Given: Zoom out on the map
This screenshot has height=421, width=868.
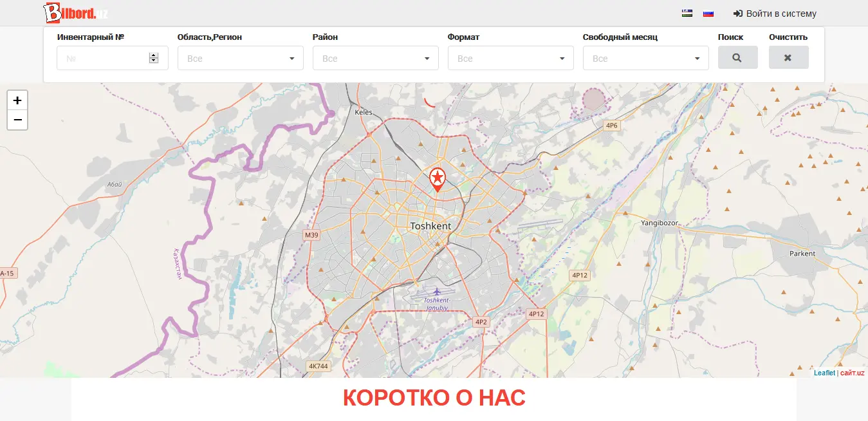Looking at the screenshot, I should [17, 120].
